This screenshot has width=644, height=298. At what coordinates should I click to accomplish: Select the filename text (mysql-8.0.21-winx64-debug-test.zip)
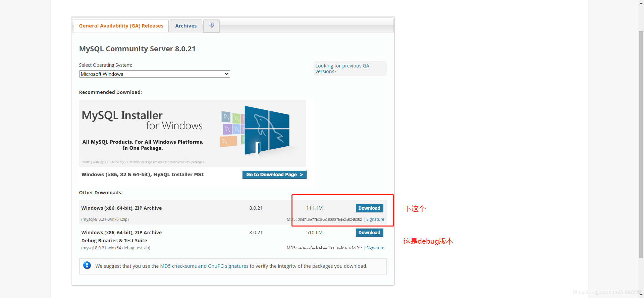pos(116,248)
